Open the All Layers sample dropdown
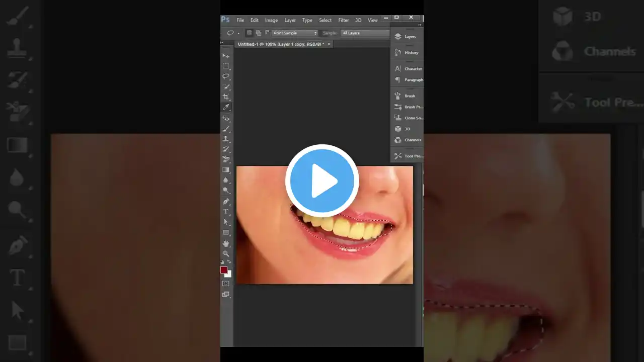Image resolution: width=644 pixels, height=362 pixels. pos(366,33)
